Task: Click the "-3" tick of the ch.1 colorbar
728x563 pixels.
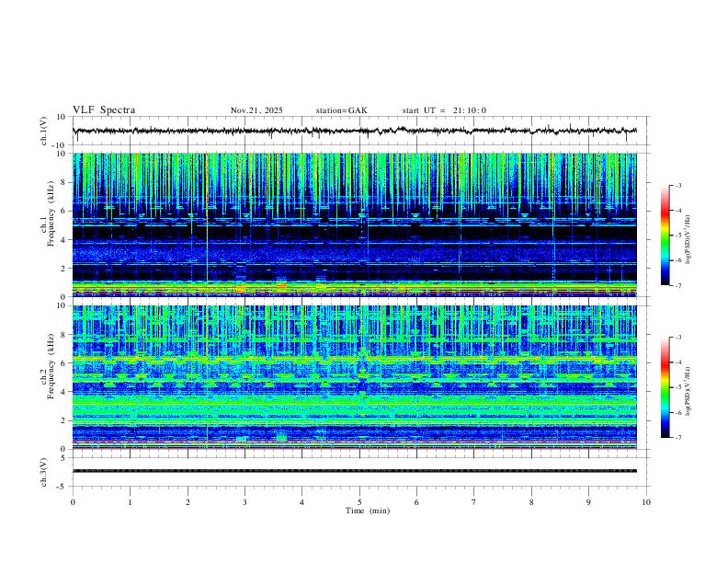Action: [678, 186]
